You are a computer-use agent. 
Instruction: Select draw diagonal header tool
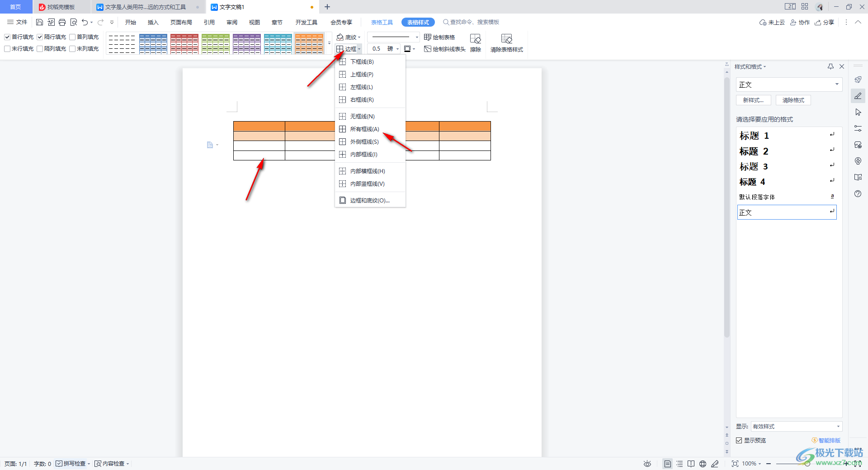(x=445, y=49)
